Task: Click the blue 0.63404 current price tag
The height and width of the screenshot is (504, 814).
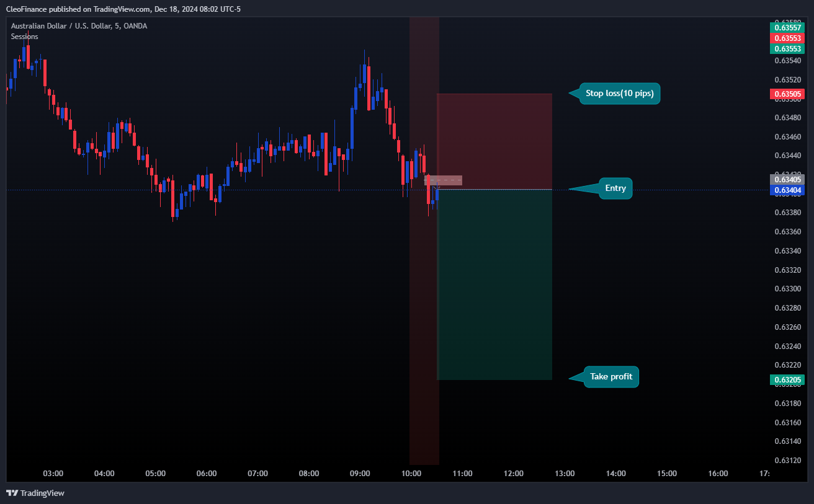Action: tap(787, 190)
